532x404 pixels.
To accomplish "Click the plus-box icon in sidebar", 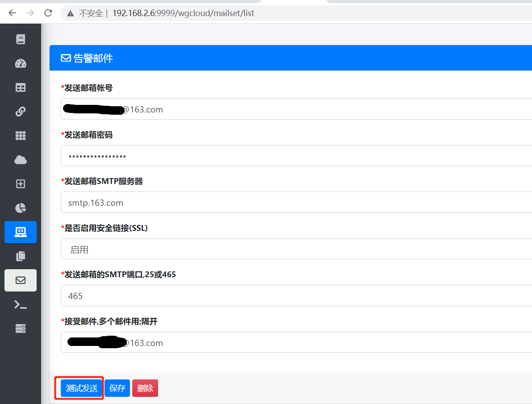I will (x=21, y=183).
